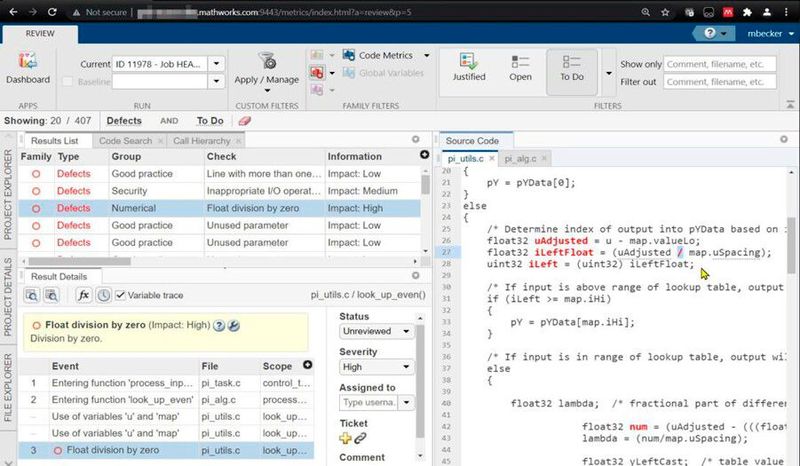
Task: Open help for Float division by zero
Action: (x=219, y=326)
